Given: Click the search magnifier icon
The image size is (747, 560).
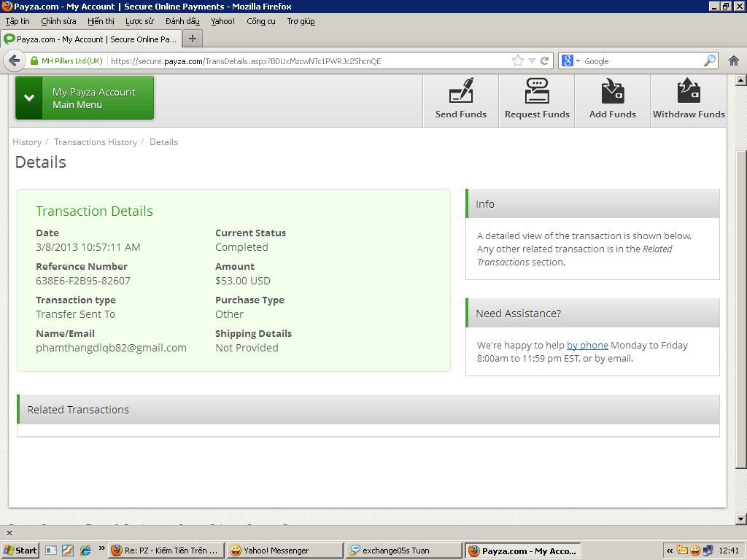Looking at the screenshot, I should pos(709,61).
